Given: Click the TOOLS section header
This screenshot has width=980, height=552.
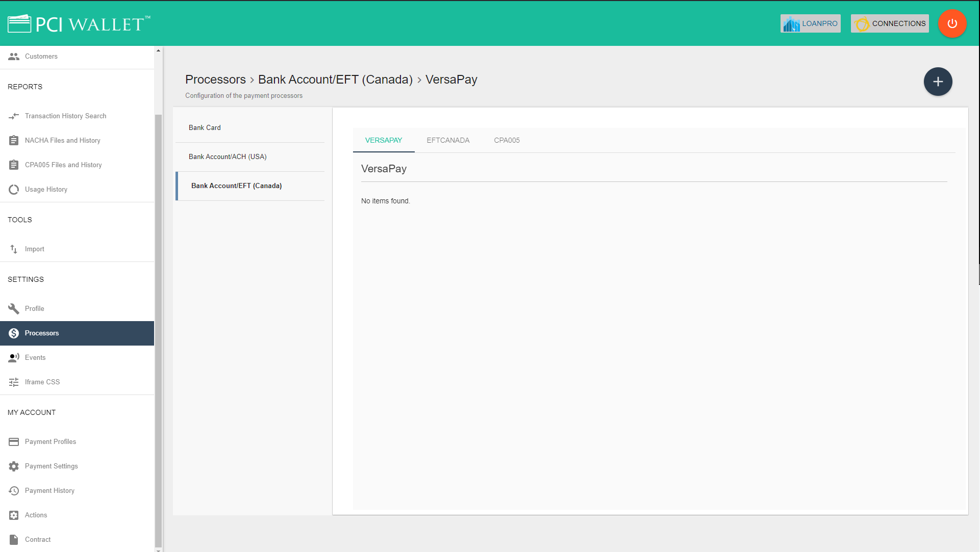Looking at the screenshot, I should (x=20, y=220).
